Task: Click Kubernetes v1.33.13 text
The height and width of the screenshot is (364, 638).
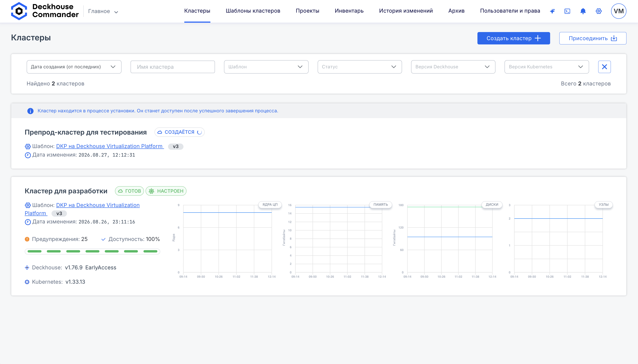Action: (x=59, y=282)
